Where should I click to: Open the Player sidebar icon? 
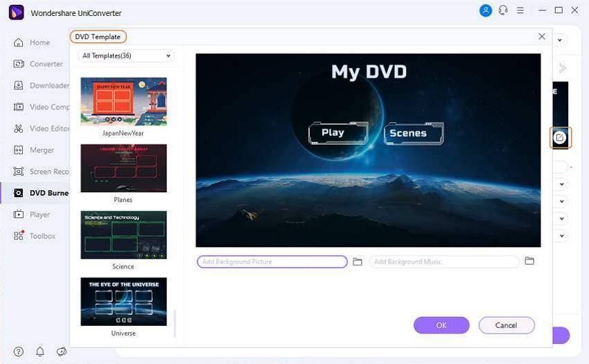pyautogui.click(x=19, y=215)
